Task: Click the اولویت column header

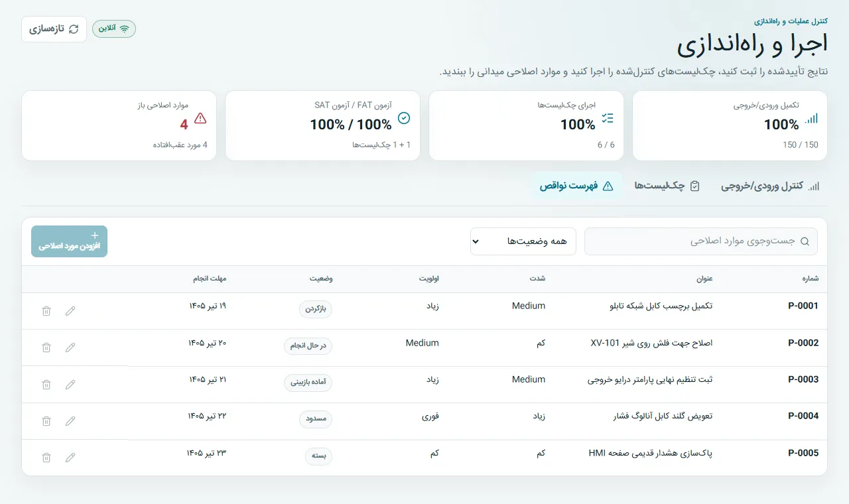Action: point(428,279)
